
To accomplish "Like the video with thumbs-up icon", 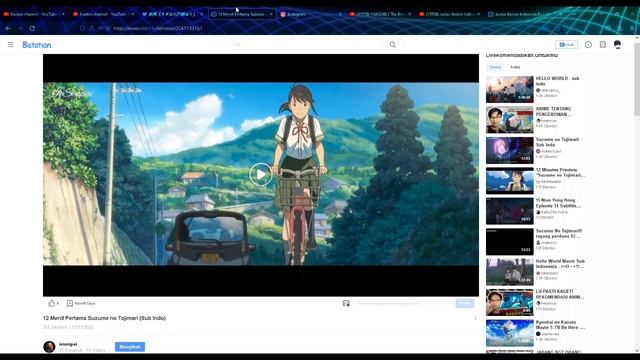I will [52, 303].
